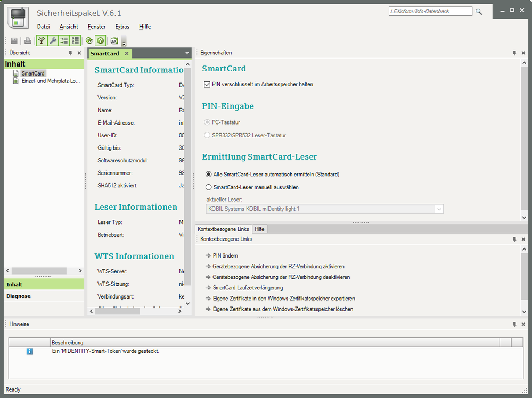Open the Datei menu

click(44, 27)
